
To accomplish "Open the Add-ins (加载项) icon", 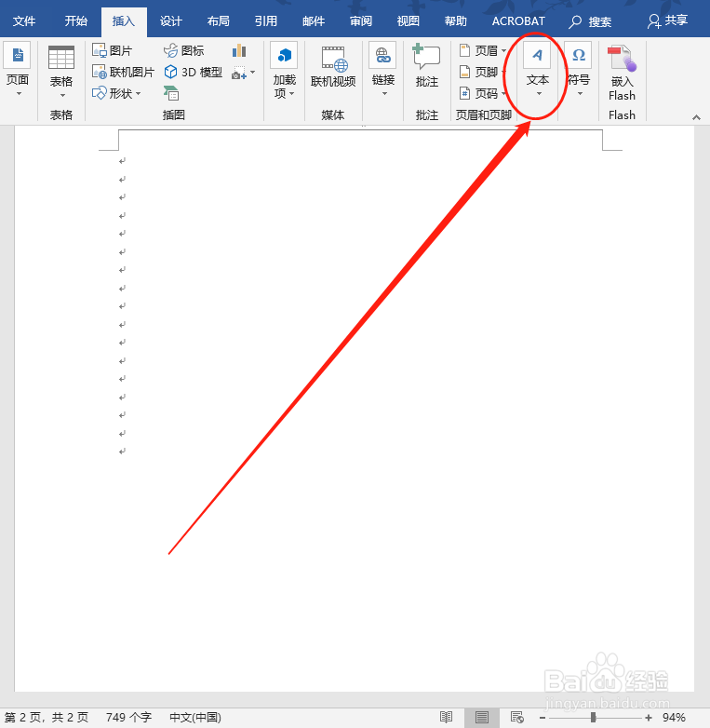I will [x=284, y=55].
